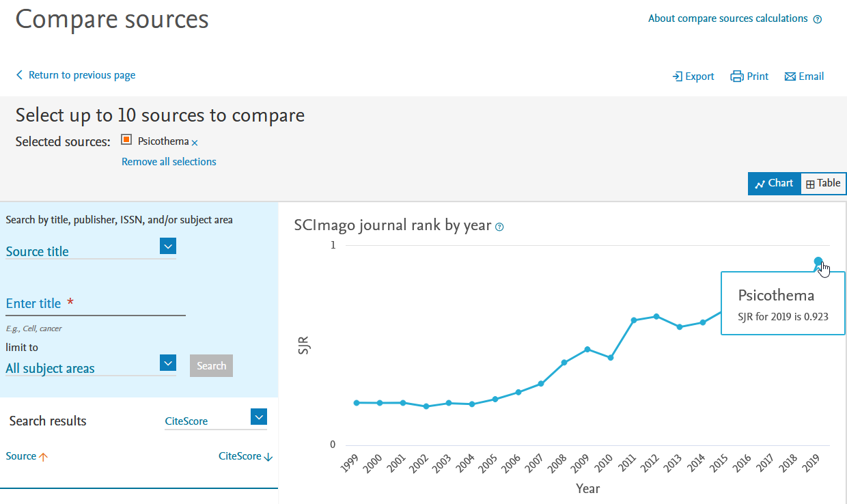
Task: Open About compare sources calculations link
Action: point(727,18)
